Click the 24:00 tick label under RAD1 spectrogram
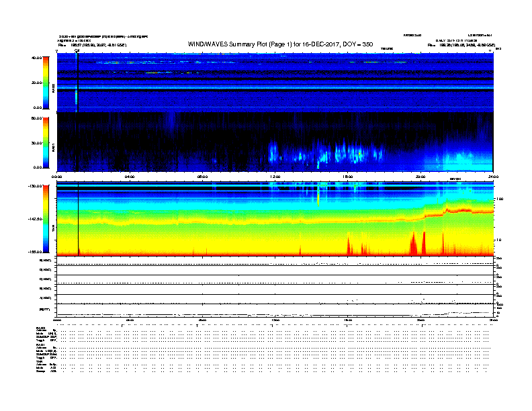Image resolution: width=532 pixels, height=411 pixels. tap(493, 177)
